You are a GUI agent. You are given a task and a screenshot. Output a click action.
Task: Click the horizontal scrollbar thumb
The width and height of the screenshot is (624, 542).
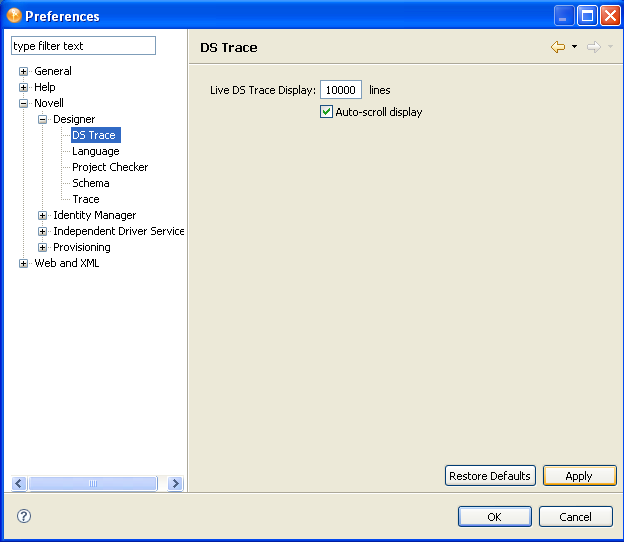pos(93,484)
